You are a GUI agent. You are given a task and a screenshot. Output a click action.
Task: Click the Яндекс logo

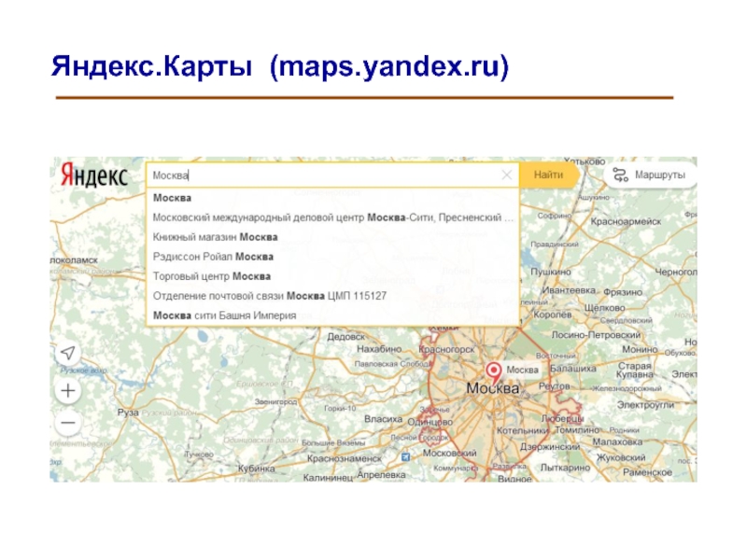click(95, 175)
